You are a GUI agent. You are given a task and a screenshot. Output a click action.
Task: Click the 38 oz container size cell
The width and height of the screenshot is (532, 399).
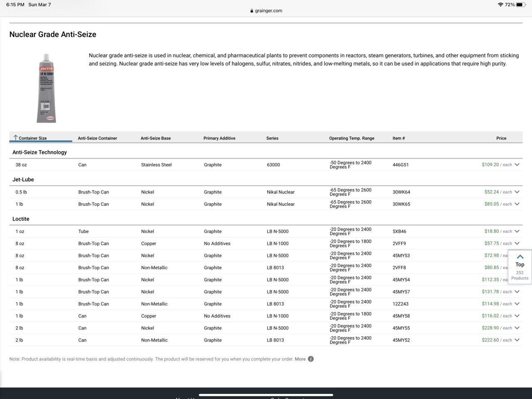coord(21,165)
